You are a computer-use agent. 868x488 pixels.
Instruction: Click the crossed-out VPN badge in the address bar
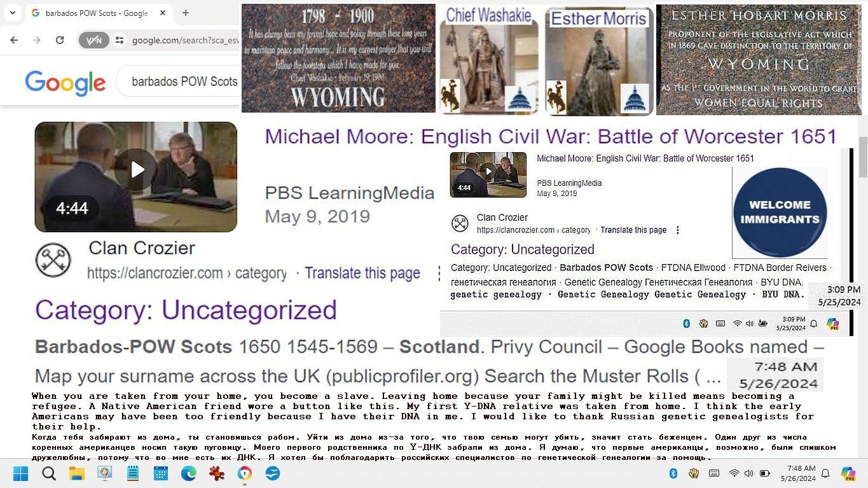tap(94, 40)
